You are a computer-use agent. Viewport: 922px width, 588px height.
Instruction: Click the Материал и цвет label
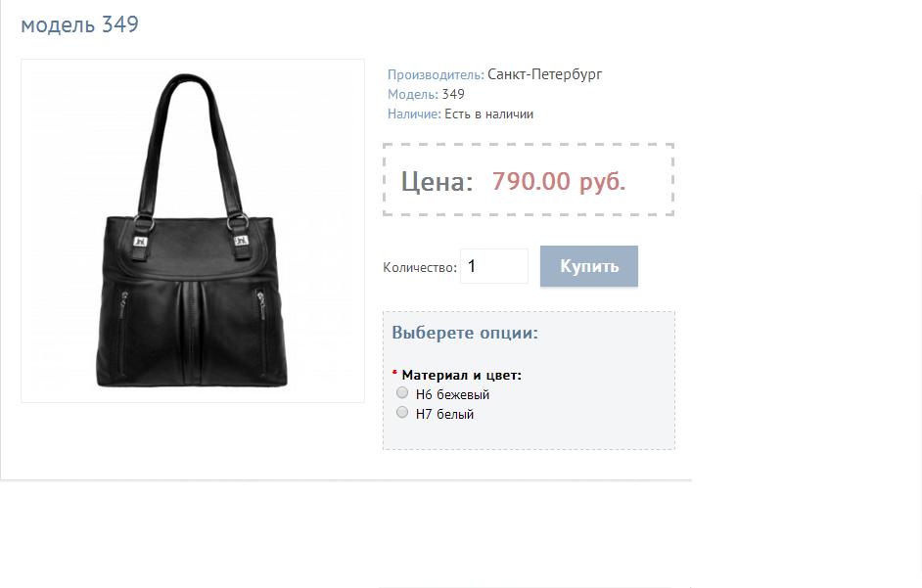pos(462,375)
